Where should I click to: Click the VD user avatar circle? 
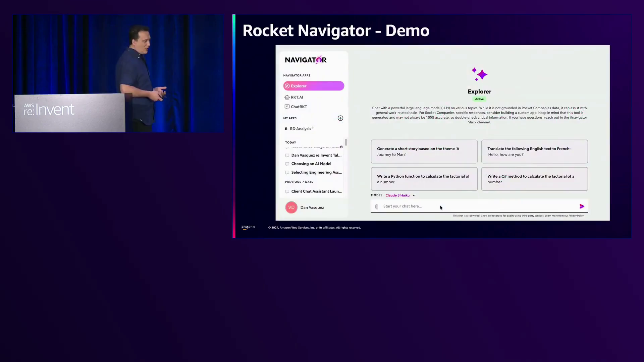click(x=291, y=207)
